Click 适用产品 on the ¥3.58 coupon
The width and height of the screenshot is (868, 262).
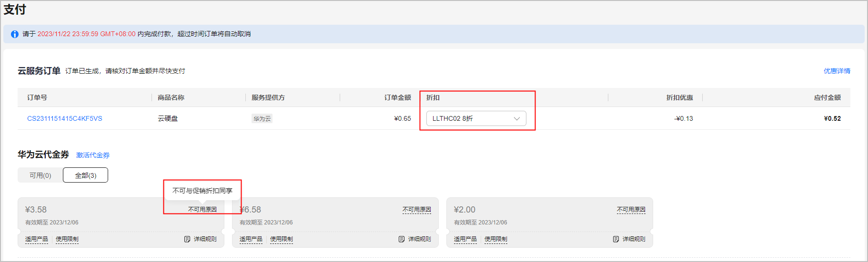(x=37, y=239)
